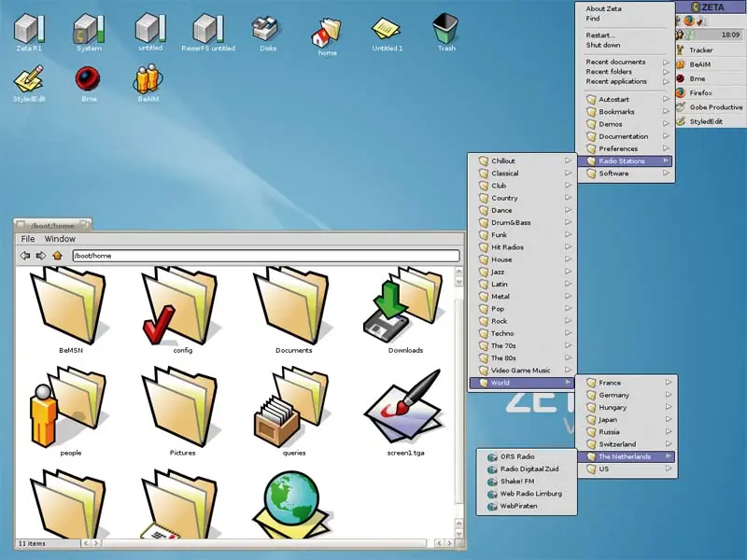Expand the Classical radio genre submenu
Screen dimensions: 747x560
coord(522,174)
